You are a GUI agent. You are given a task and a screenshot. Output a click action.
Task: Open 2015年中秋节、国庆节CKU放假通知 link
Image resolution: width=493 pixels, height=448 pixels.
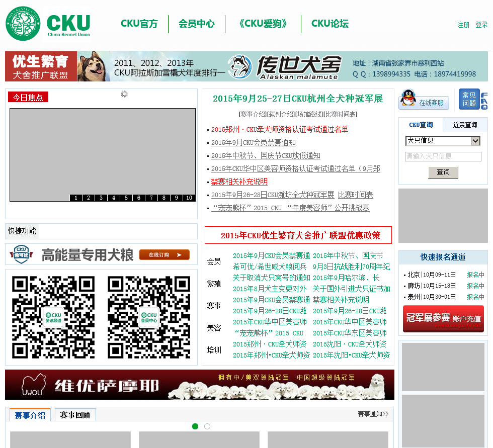(266, 156)
